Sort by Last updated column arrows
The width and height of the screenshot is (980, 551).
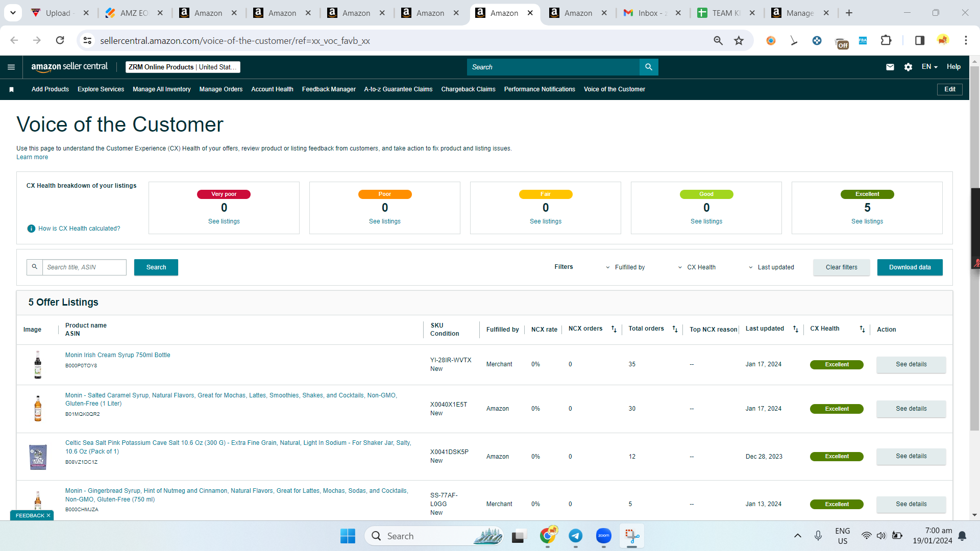click(x=795, y=329)
